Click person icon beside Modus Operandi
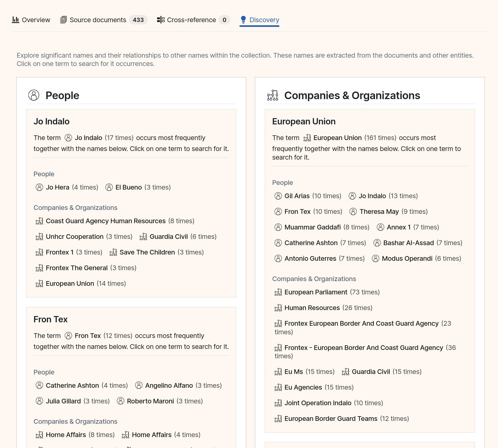Viewport: 498px width, 448px height. tap(376, 258)
